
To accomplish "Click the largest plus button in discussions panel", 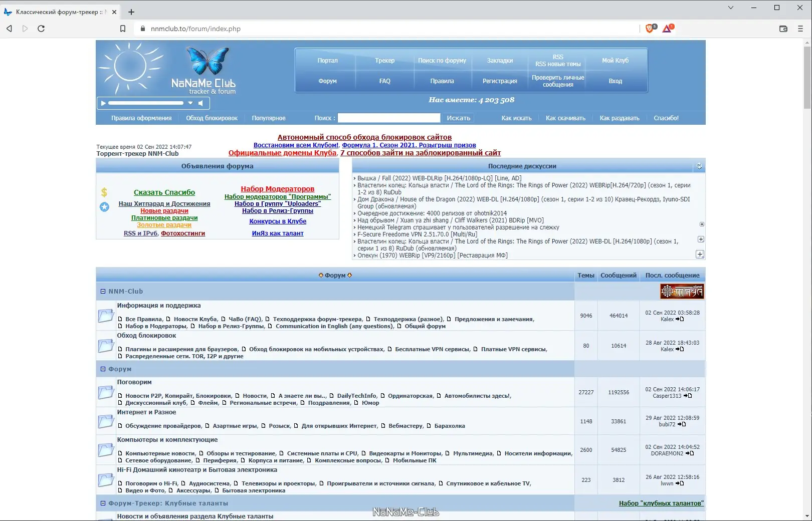I will (x=700, y=254).
